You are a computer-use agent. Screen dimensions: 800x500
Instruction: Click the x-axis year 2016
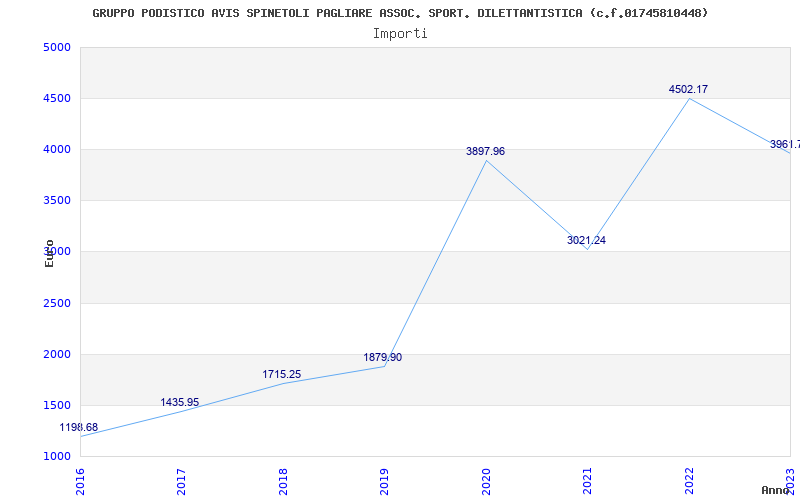[80, 482]
